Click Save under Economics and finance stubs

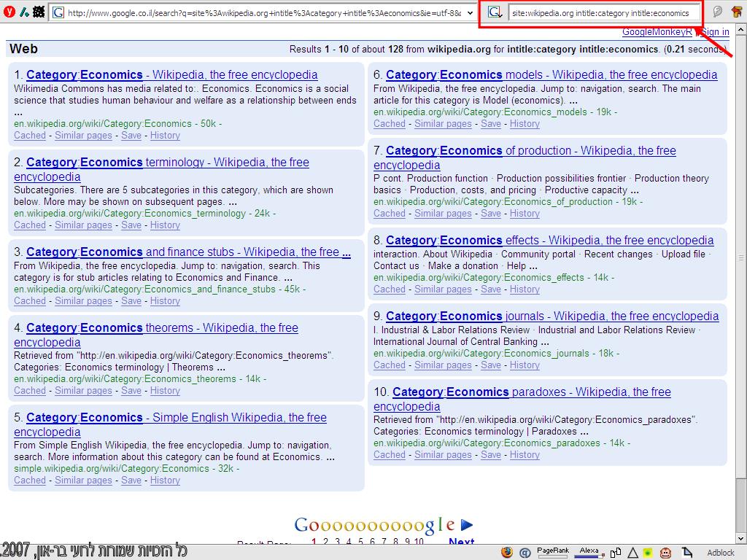click(131, 301)
